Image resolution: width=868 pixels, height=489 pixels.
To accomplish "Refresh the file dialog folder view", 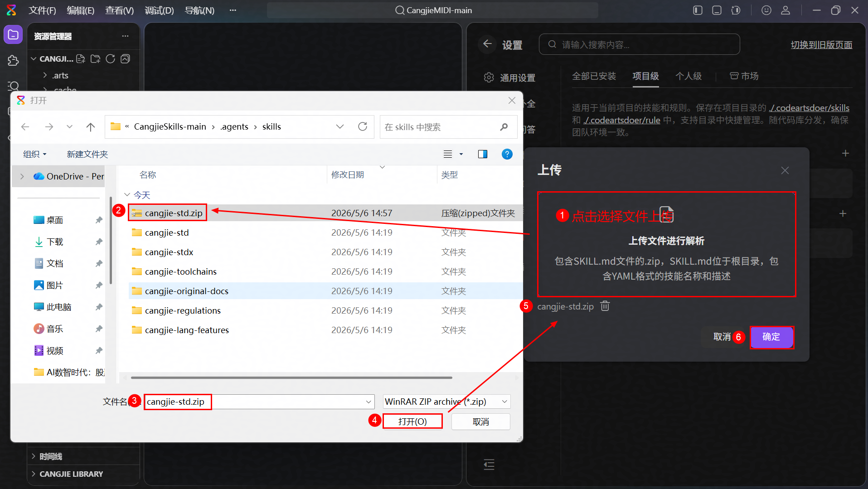I will click(363, 126).
